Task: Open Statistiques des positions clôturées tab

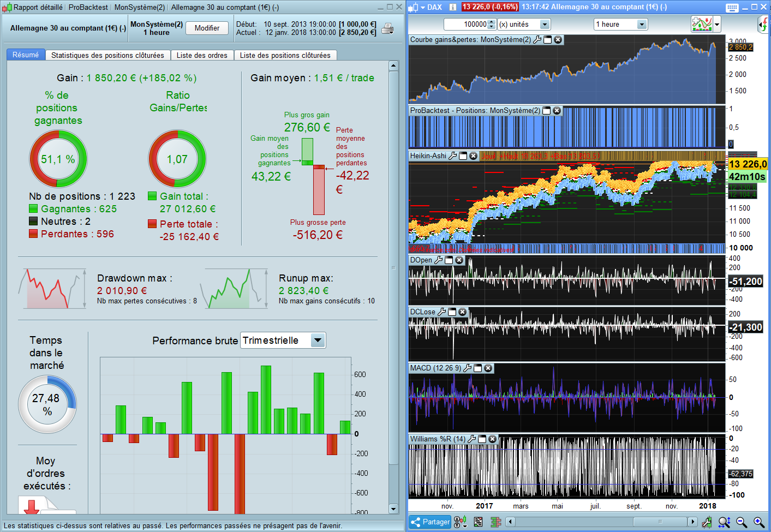Action: click(107, 55)
